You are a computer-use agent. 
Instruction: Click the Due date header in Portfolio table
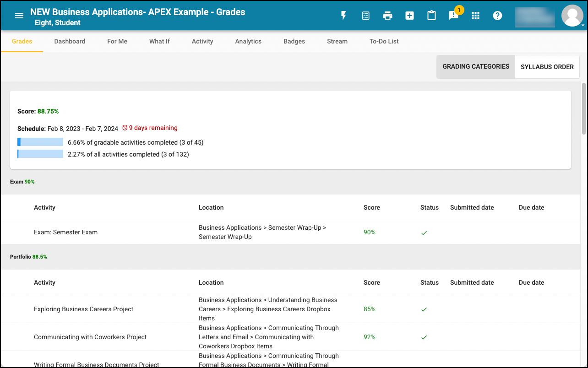pyautogui.click(x=532, y=282)
